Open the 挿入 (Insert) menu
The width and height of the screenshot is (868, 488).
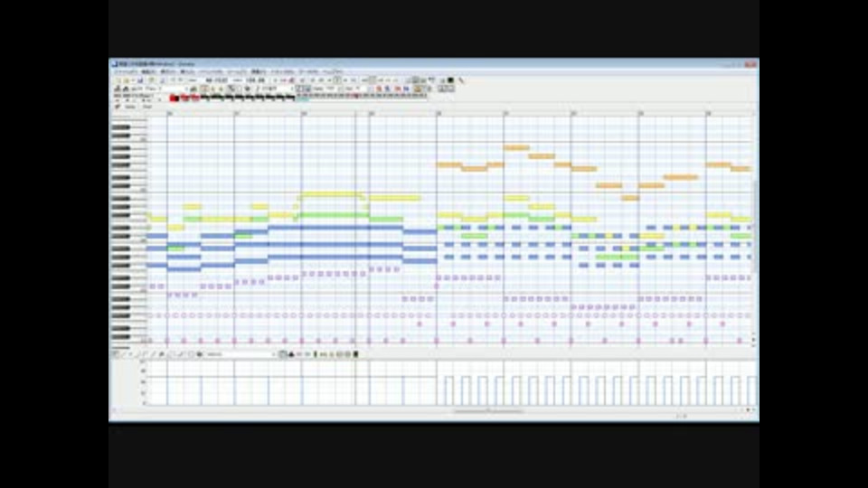pyautogui.click(x=188, y=71)
